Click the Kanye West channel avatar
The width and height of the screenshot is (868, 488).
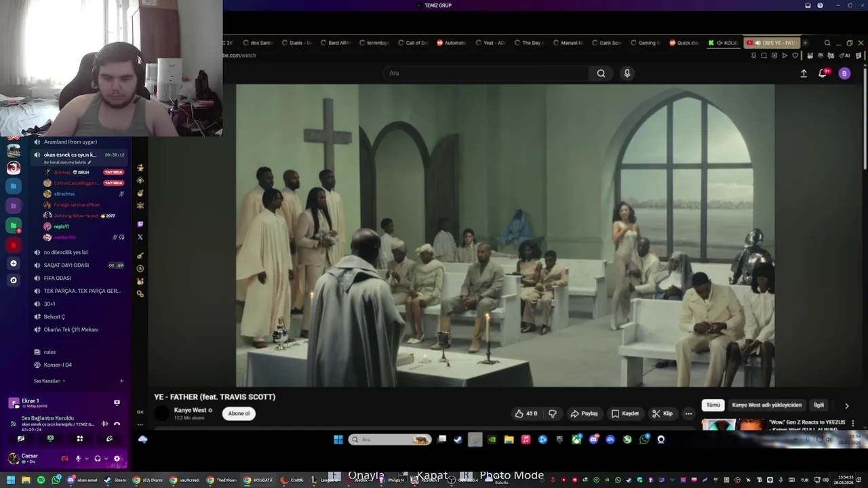point(162,413)
